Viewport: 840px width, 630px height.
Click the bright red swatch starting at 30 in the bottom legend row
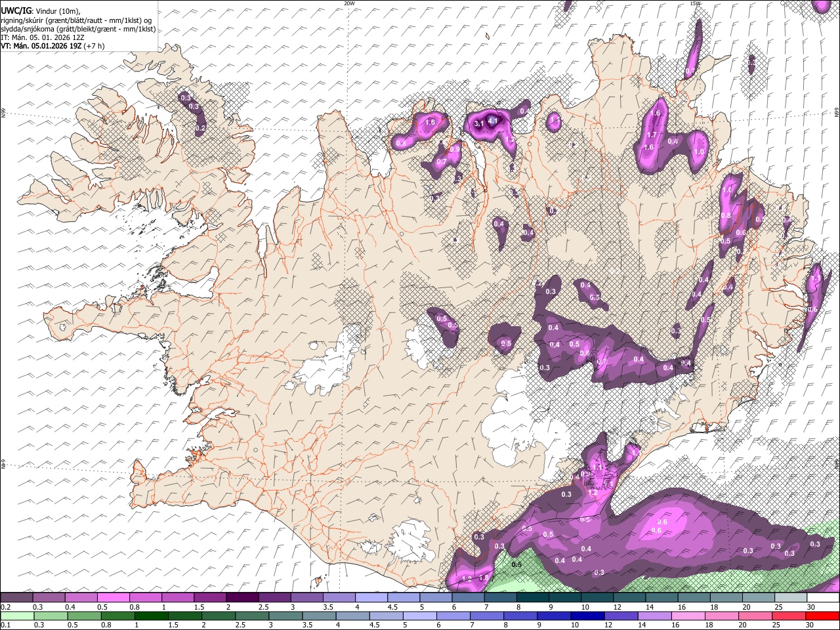[823, 616]
